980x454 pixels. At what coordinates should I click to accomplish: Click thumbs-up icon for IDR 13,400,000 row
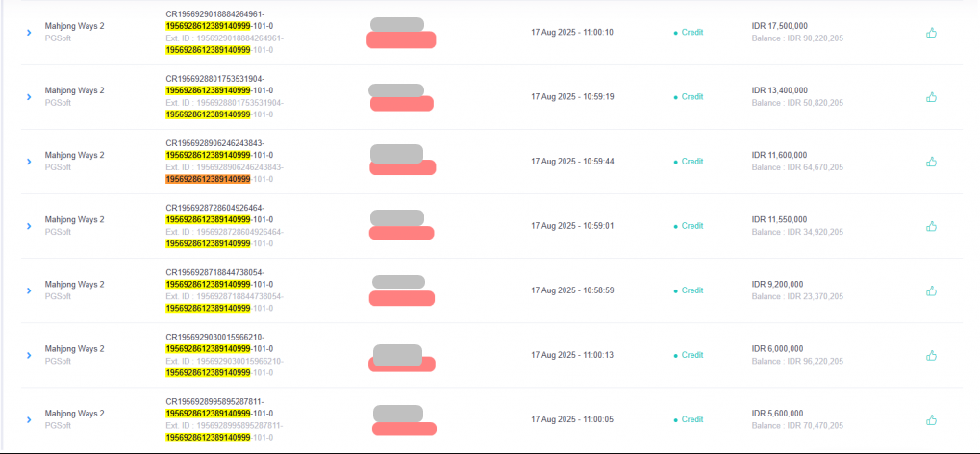coord(931,97)
